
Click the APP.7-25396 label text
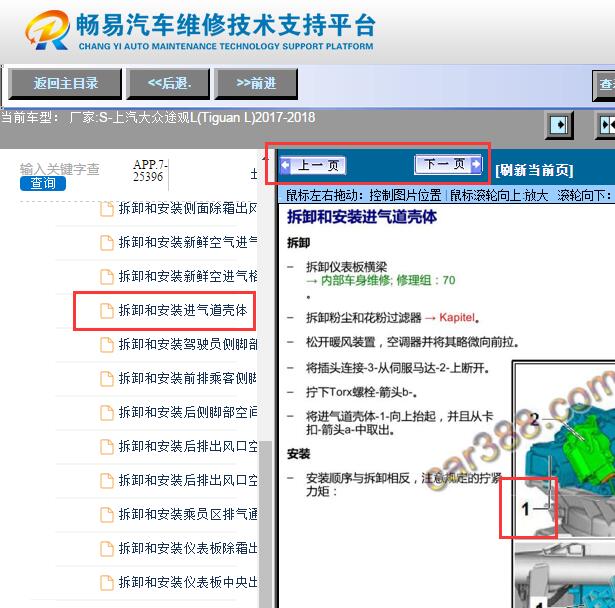149,171
